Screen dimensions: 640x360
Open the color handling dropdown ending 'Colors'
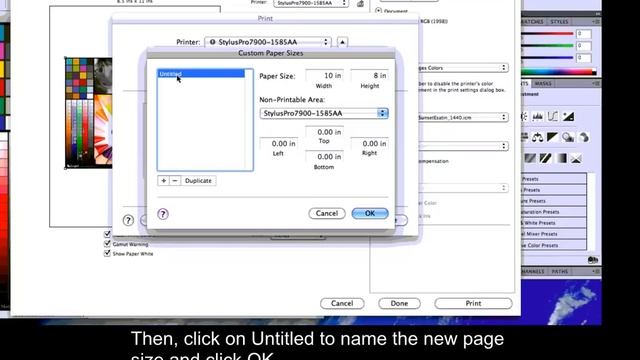pos(463,68)
